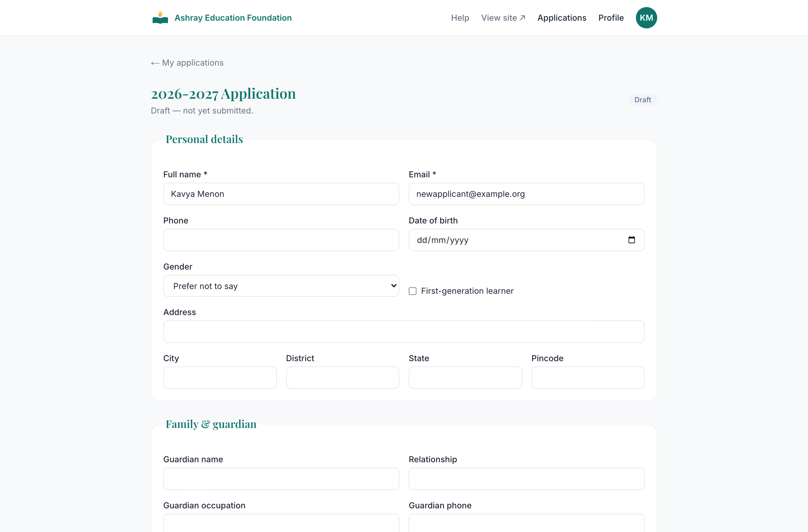Go back to My applications
Image resolution: width=808 pixels, height=532 pixels.
[188, 63]
